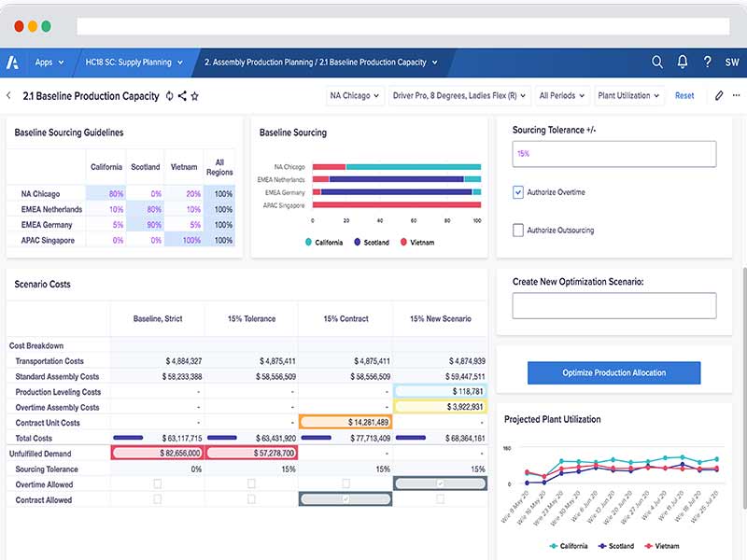Open help using the question mark icon

tap(707, 61)
